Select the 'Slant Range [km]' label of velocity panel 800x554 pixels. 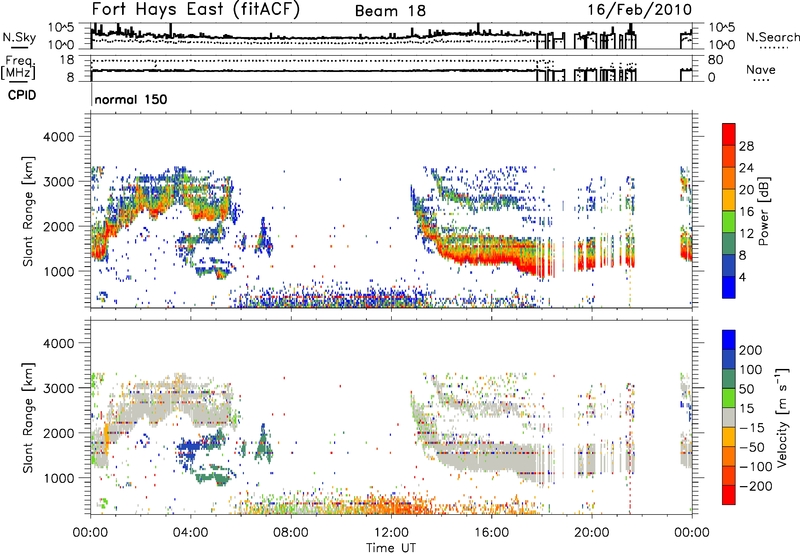click(x=29, y=417)
